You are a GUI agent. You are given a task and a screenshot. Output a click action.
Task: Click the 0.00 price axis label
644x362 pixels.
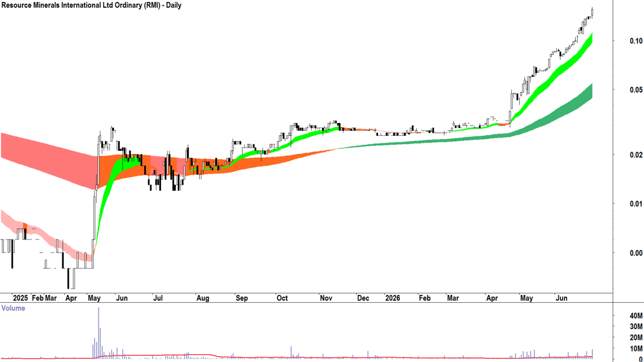point(636,253)
